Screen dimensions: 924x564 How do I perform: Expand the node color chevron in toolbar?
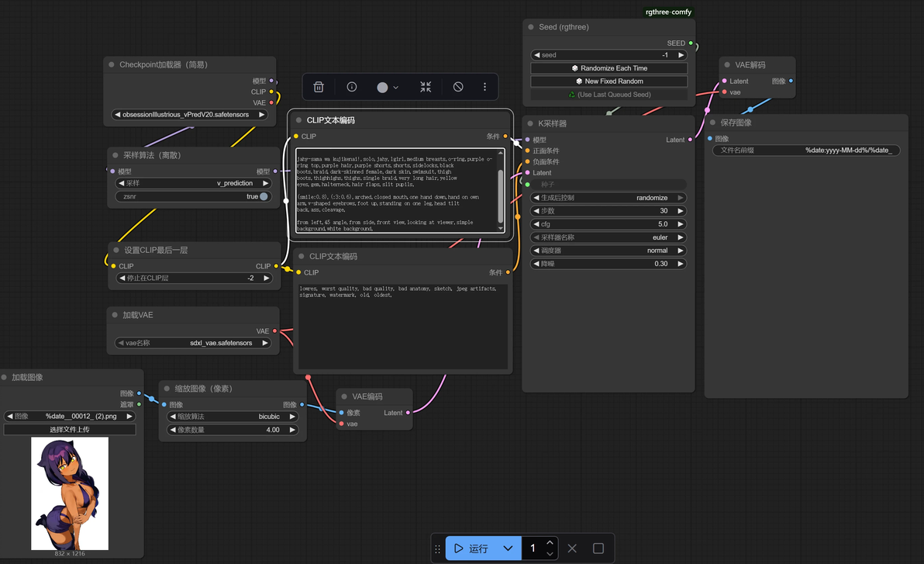click(395, 88)
